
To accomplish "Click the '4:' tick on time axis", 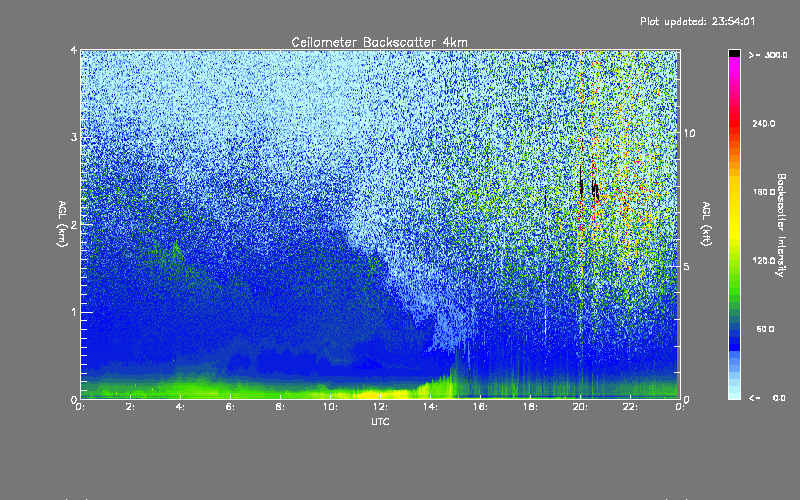I will [181, 407].
